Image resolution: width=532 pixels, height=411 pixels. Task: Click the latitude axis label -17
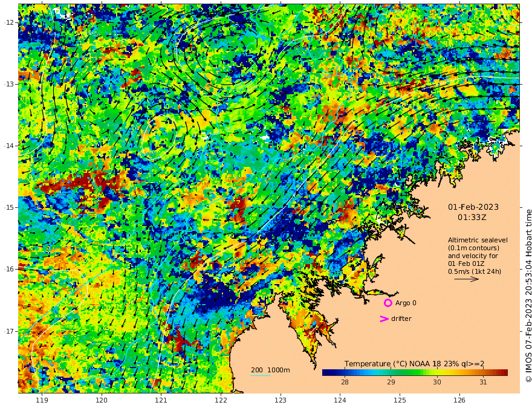[x=9, y=331]
